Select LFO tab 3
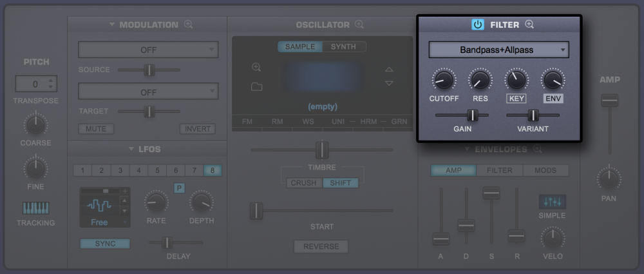Screen dimensions: 644x274 tap(120, 170)
